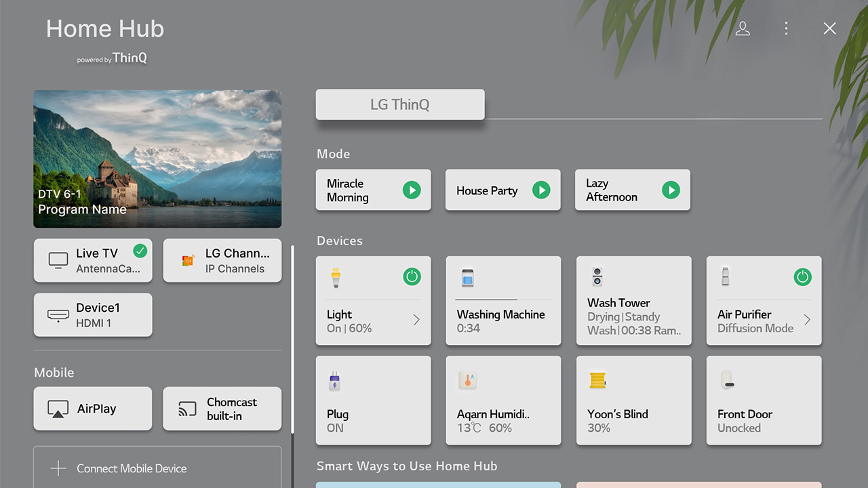Open the three-dot more options menu
This screenshot has width=868, height=488.
point(786,28)
